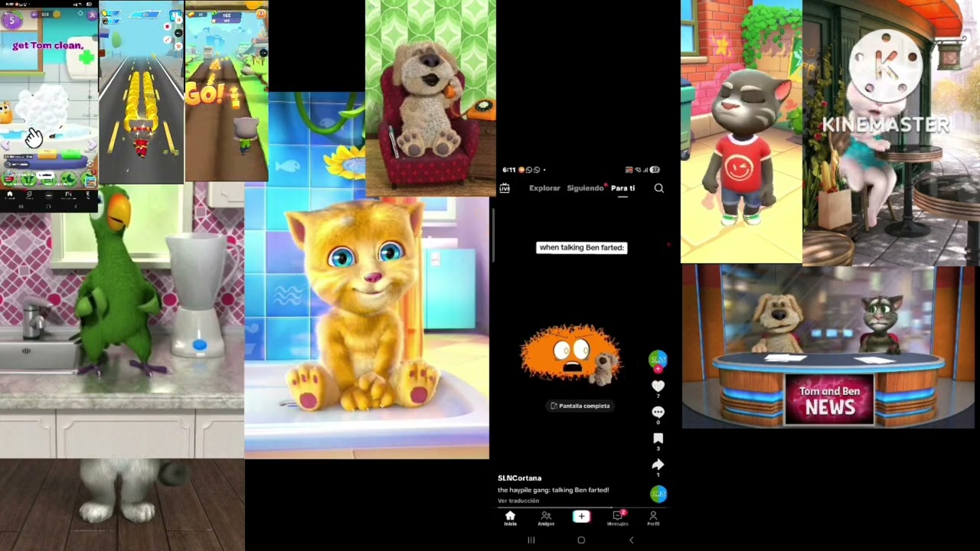Select the Talking Ginger cat video
The height and width of the screenshot is (551, 980).
pos(367,329)
